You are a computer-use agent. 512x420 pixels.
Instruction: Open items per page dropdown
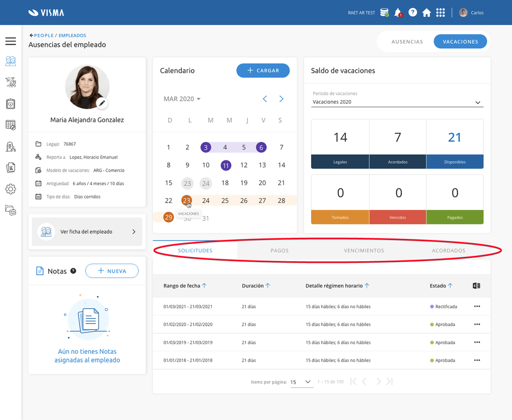[301, 382]
